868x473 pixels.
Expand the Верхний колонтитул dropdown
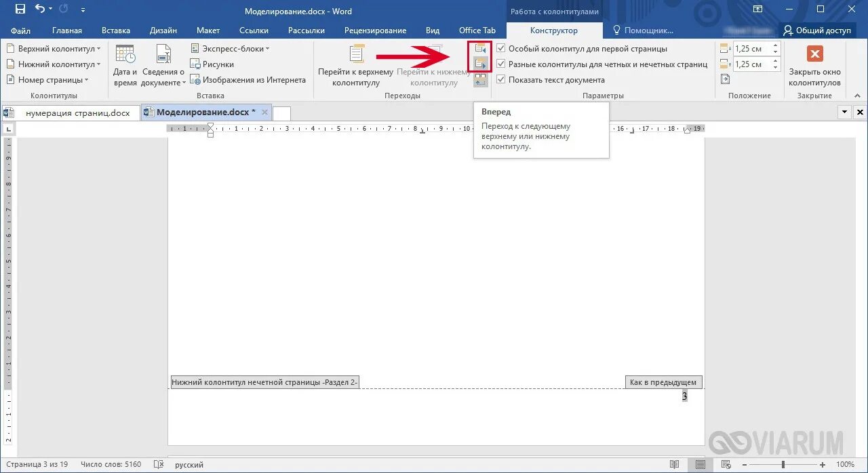[54, 49]
